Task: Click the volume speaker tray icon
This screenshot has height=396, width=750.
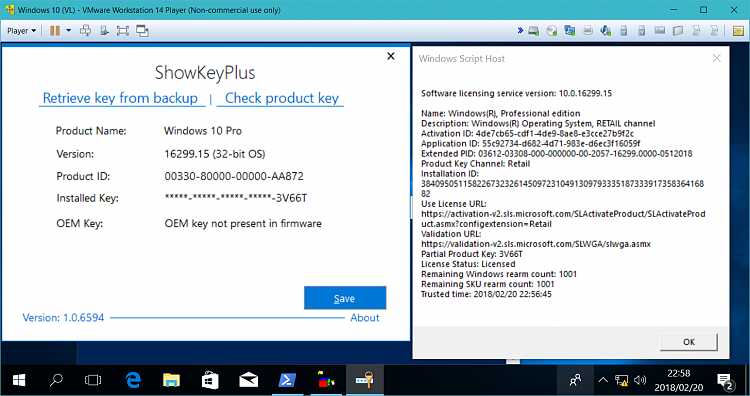Action: pyautogui.click(x=640, y=380)
